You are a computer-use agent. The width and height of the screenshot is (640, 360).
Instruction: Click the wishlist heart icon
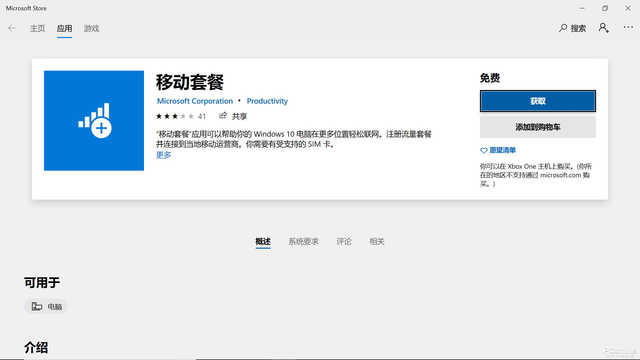(484, 150)
